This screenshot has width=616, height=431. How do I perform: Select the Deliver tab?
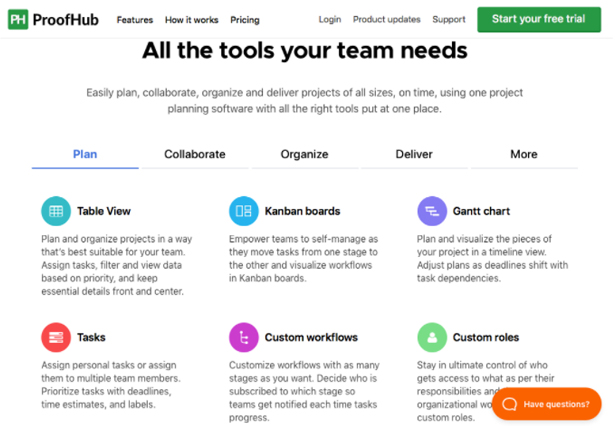click(414, 154)
